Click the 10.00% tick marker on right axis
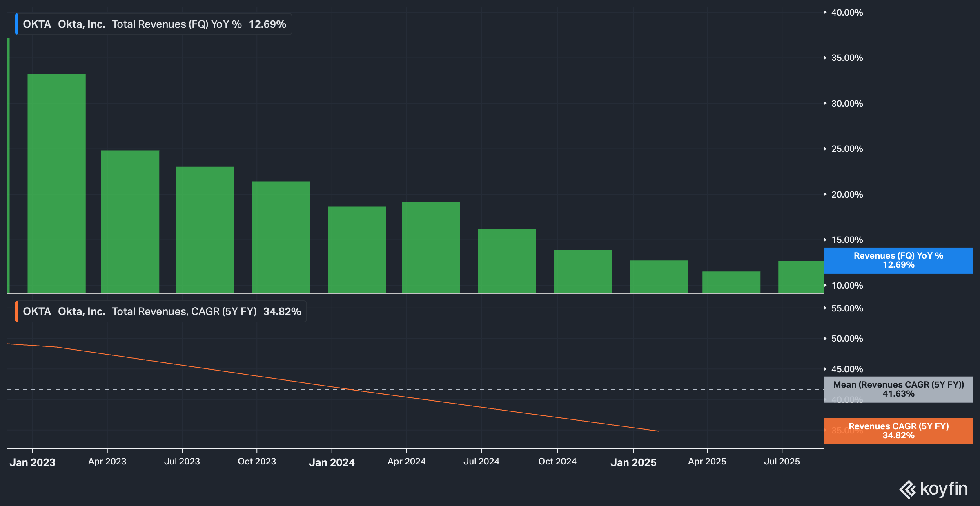The width and height of the screenshot is (980, 506). pos(848,286)
